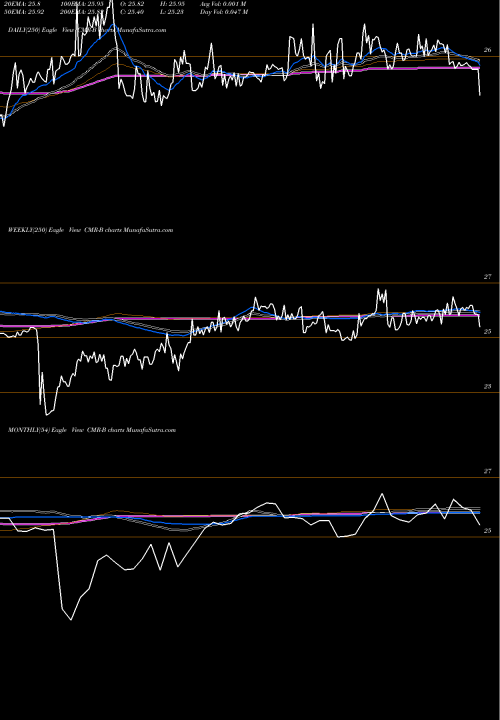Click the 27 price label on weekly chart
This screenshot has width=500, height=720.
click(x=488, y=277)
